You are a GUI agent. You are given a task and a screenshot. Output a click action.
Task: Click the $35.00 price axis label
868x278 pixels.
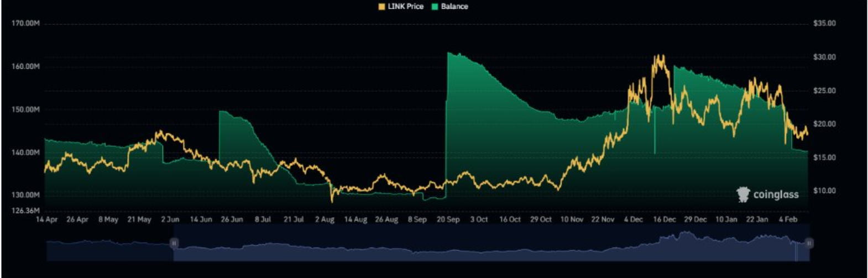pos(824,24)
